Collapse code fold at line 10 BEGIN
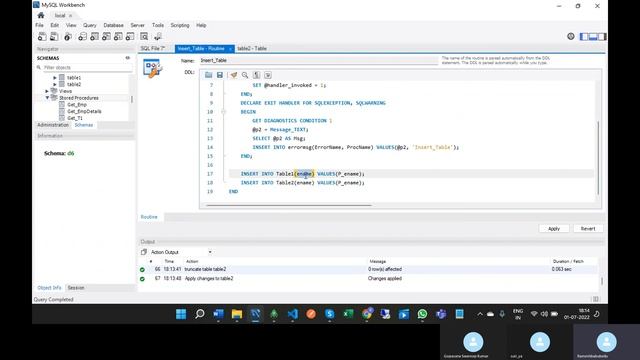The width and height of the screenshot is (640, 360). 223,112
